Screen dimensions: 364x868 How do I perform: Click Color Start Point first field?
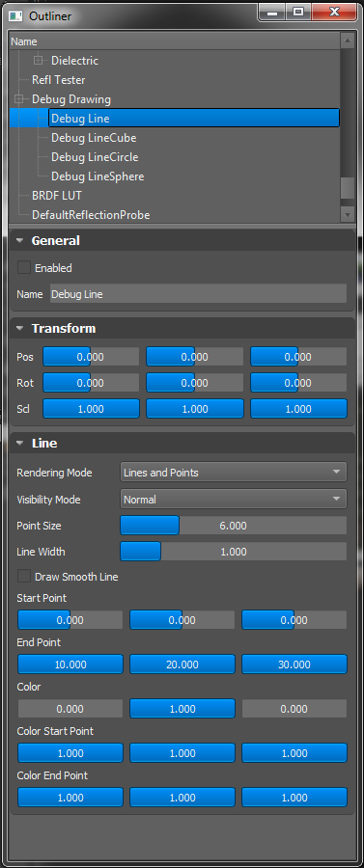pos(70,753)
